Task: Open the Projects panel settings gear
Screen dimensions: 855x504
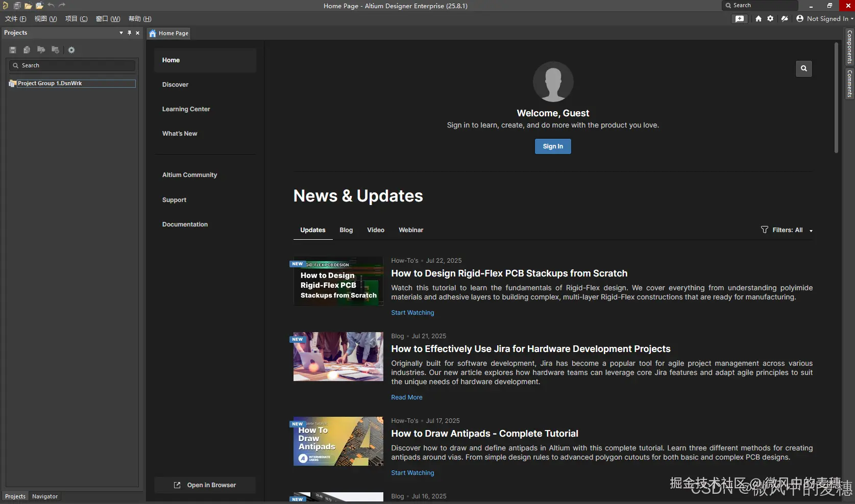Action: (x=71, y=50)
